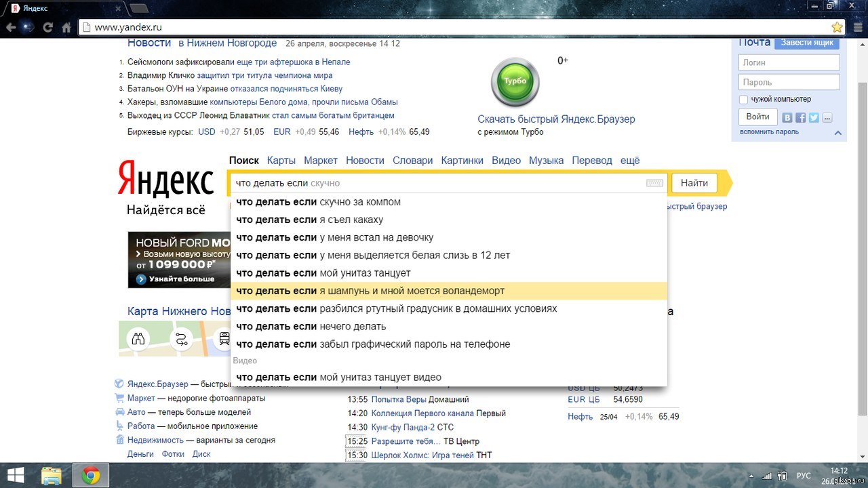This screenshot has height=488, width=868.
Task: Tick the чужой компьютер checkbox
Action: coord(743,100)
